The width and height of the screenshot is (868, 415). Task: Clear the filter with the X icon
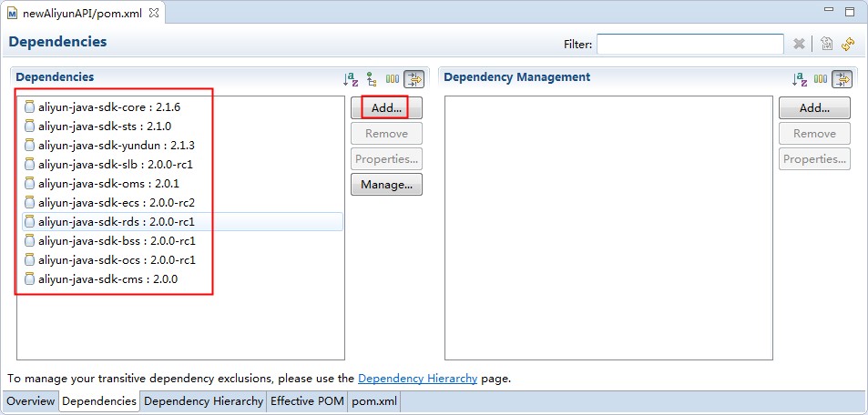click(x=799, y=44)
